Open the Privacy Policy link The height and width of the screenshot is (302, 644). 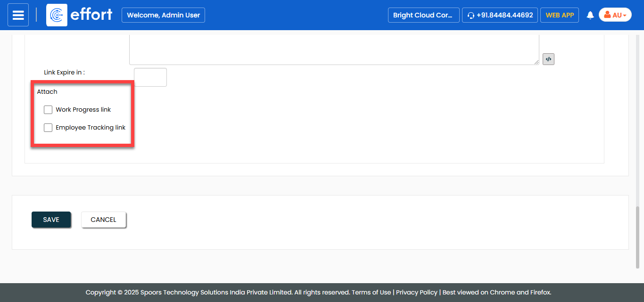[x=416, y=292]
